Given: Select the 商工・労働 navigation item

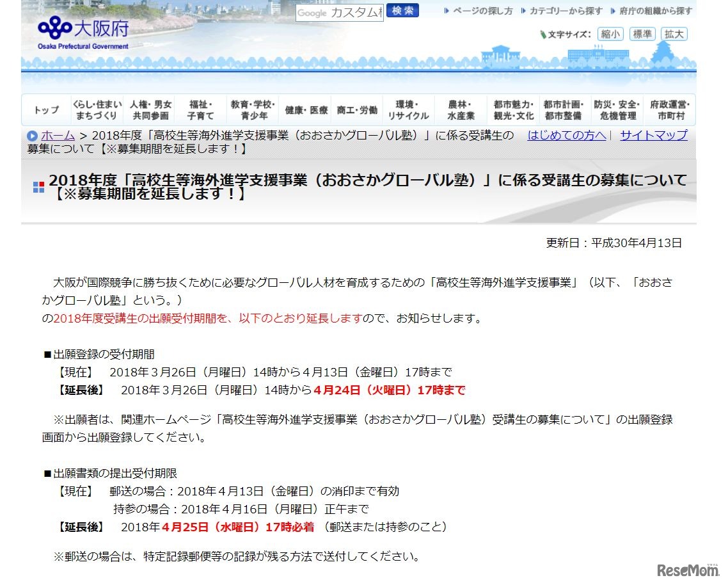Looking at the screenshot, I should tap(356, 109).
